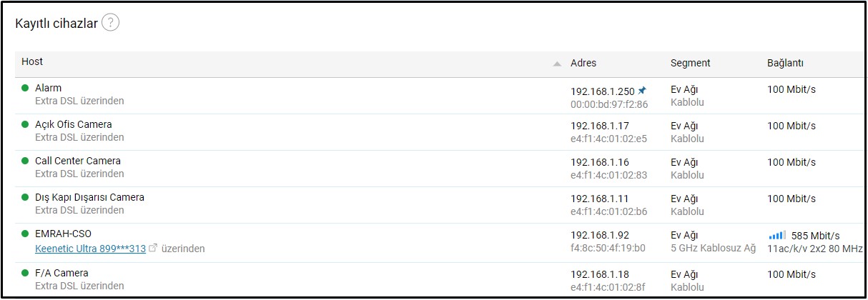Click the EMRAH-CSO host name

click(x=63, y=234)
